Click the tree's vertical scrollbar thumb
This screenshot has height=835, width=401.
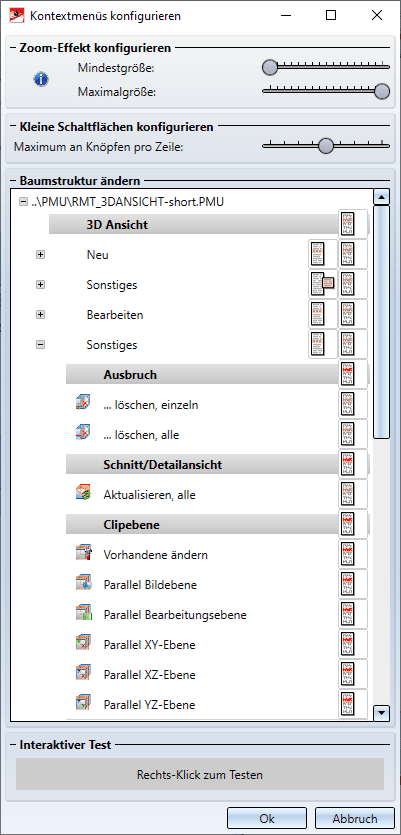coord(382,322)
